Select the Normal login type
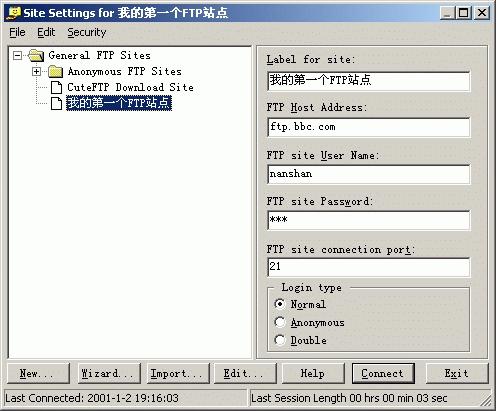Screen dimensions: 496x411 coord(280,304)
